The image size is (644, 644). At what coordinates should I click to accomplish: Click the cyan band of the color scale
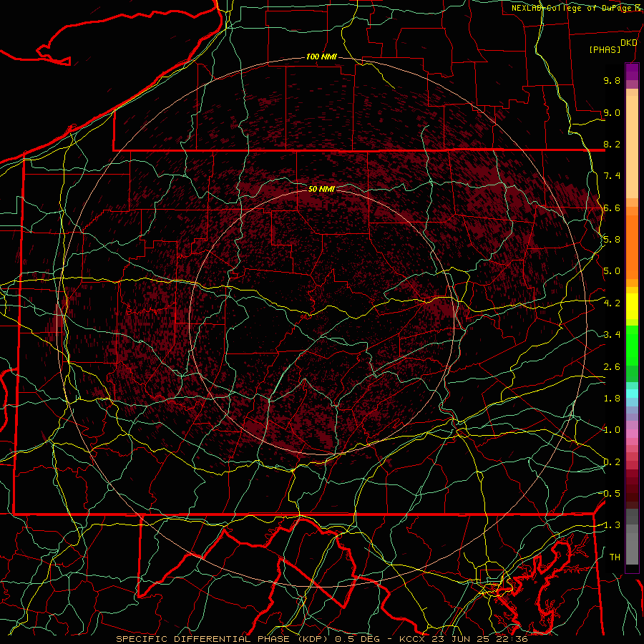coord(632,394)
